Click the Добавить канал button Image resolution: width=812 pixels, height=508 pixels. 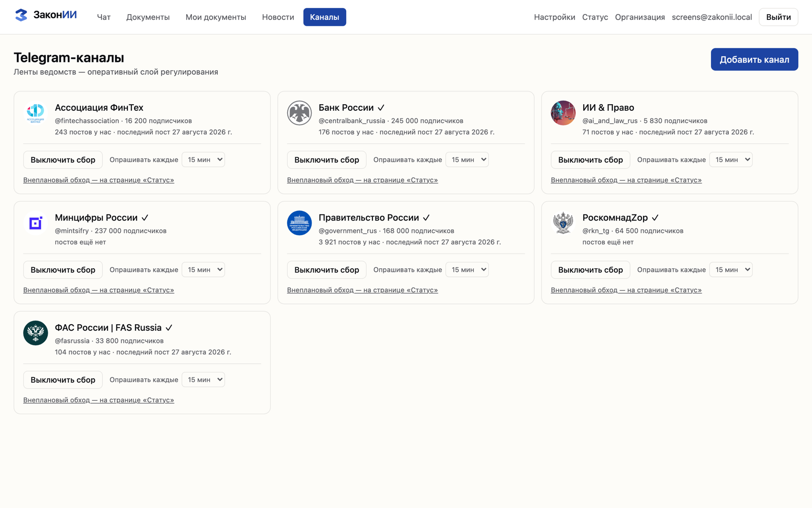[x=755, y=59]
